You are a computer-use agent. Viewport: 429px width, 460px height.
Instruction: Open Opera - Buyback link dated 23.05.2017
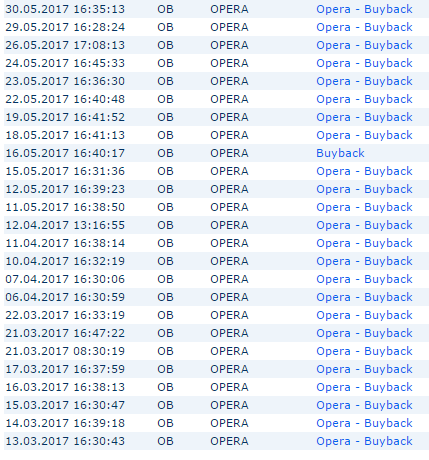(364, 81)
